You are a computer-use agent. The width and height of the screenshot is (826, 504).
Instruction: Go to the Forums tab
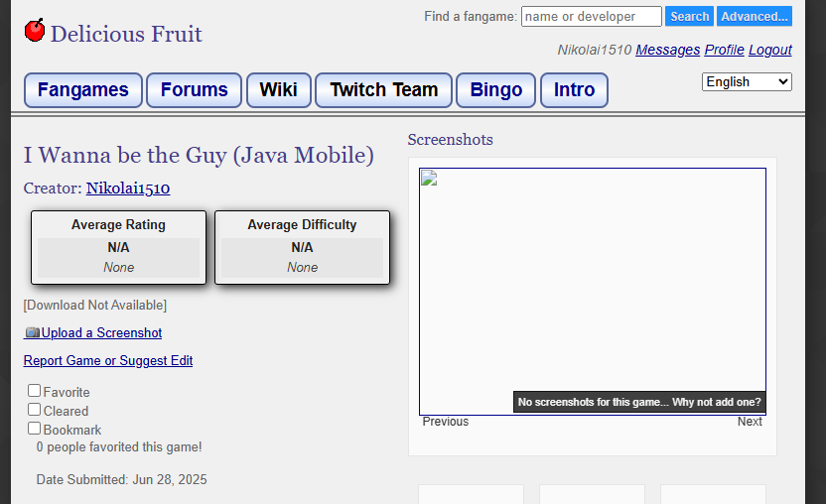[194, 90]
